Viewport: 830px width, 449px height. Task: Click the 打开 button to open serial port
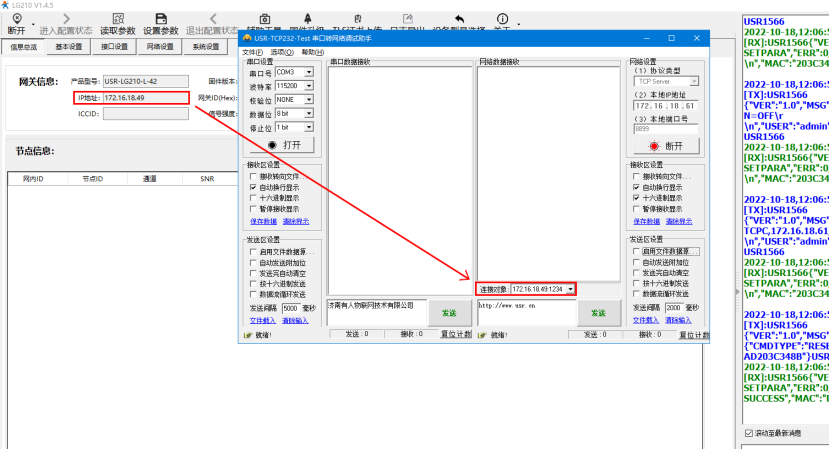(284, 145)
